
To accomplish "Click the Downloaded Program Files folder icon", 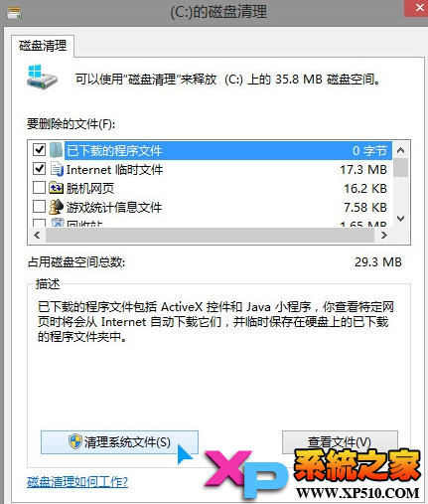I will [x=57, y=150].
